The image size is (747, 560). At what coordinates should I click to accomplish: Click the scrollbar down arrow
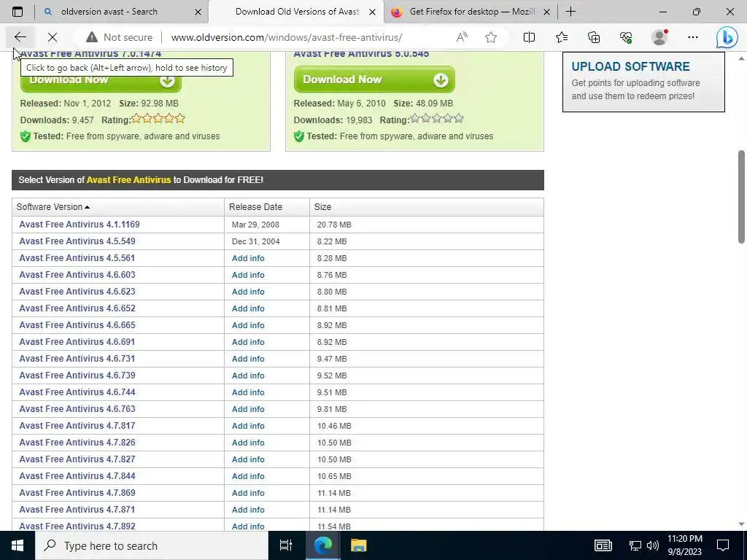tap(742, 524)
